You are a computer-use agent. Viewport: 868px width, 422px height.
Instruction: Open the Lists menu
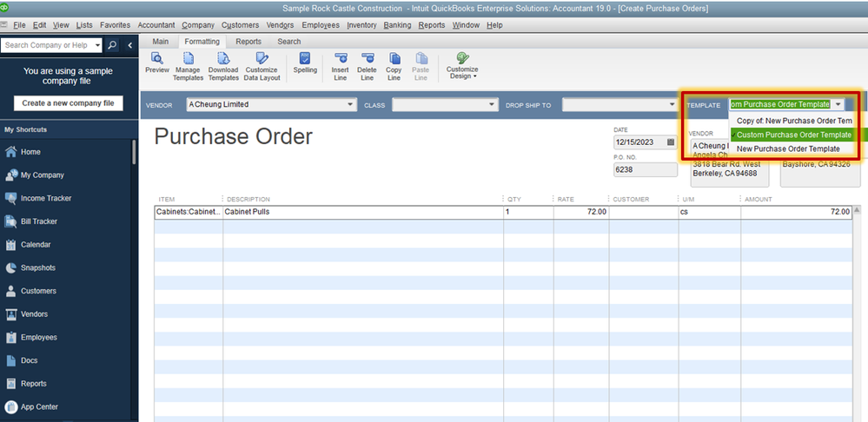tap(84, 25)
